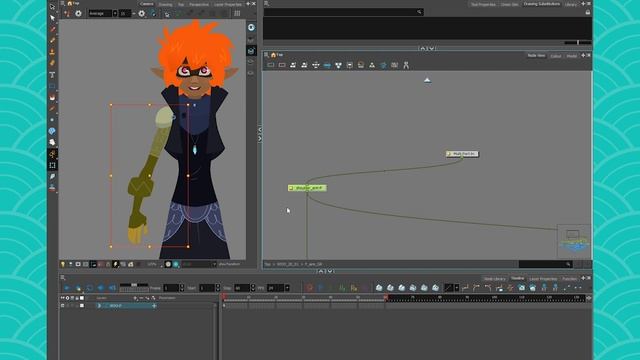Click the up arrow at top of Node View
This screenshot has width=640, height=360.
pos(427,80)
